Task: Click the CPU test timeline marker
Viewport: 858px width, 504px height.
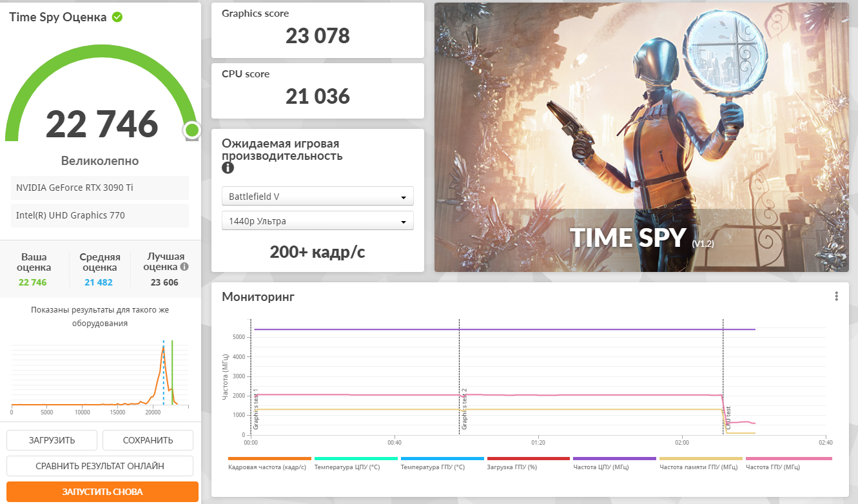Action: point(728,418)
